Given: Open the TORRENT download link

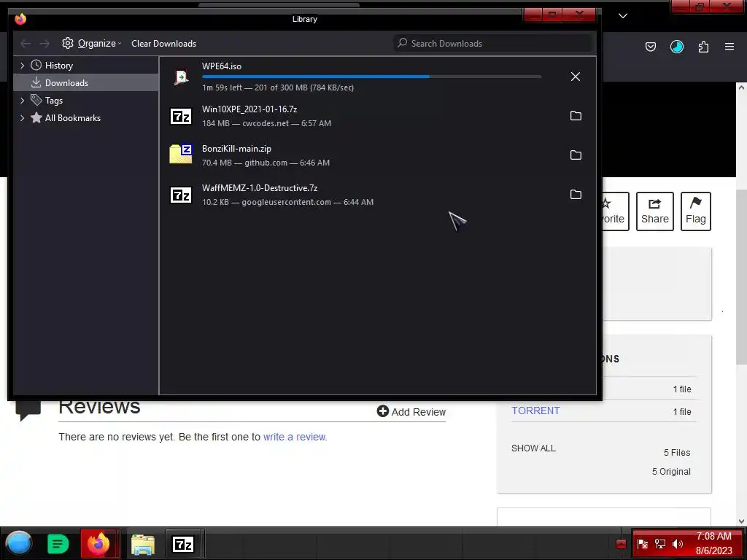Looking at the screenshot, I should [535, 411].
